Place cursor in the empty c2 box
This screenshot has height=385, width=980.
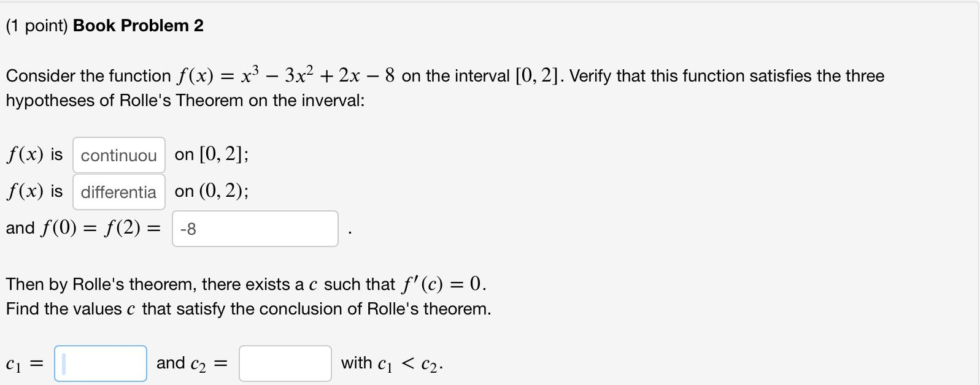(284, 363)
